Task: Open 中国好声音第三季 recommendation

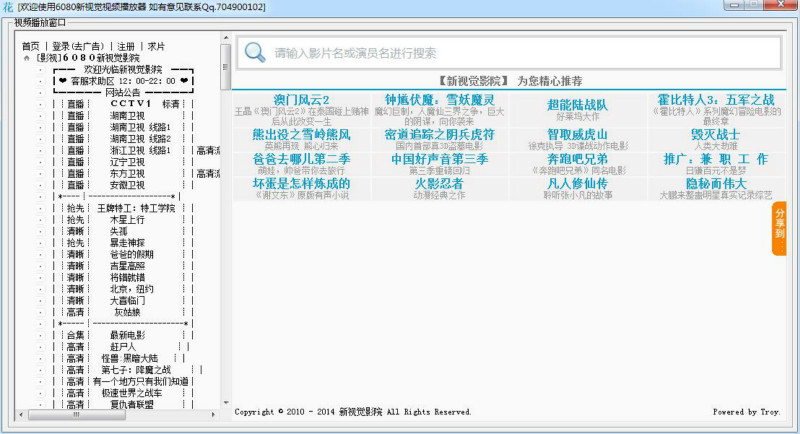Action: [439, 159]
